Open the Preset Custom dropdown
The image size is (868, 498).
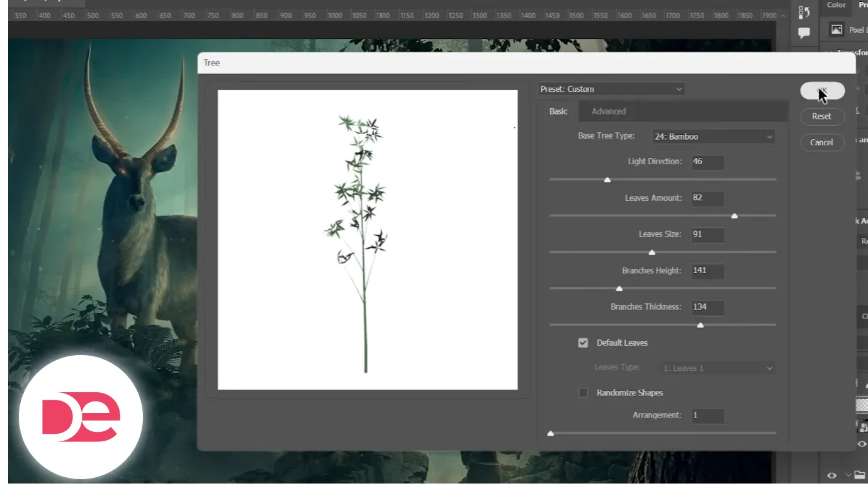coord(611,89)
